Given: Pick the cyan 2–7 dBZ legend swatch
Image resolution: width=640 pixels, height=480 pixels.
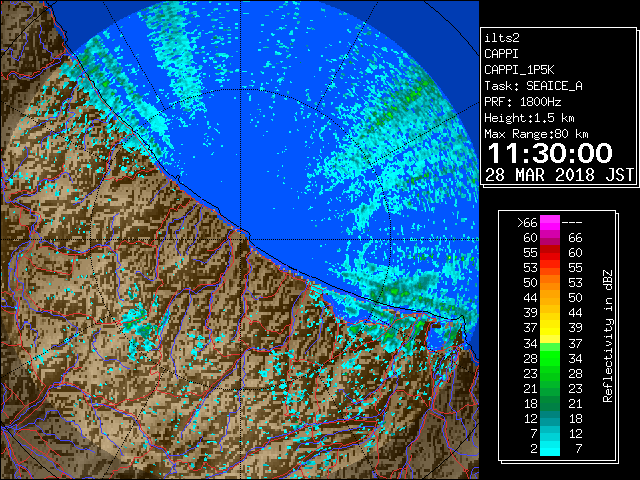Looking at the screenshot, I should (550, 448).
